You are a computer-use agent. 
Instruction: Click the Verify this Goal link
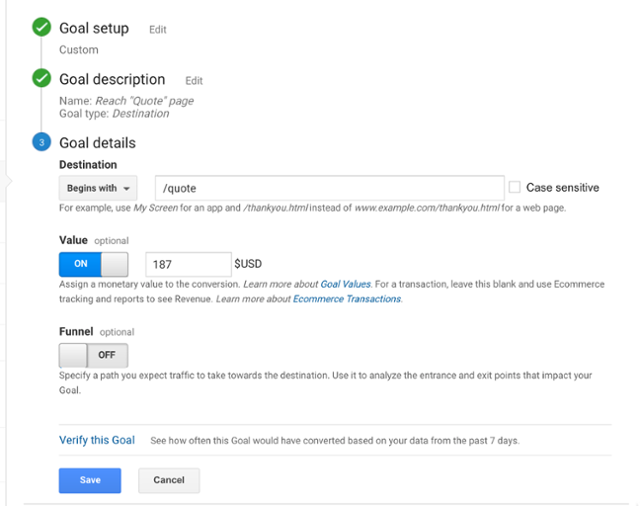[97, 440]
